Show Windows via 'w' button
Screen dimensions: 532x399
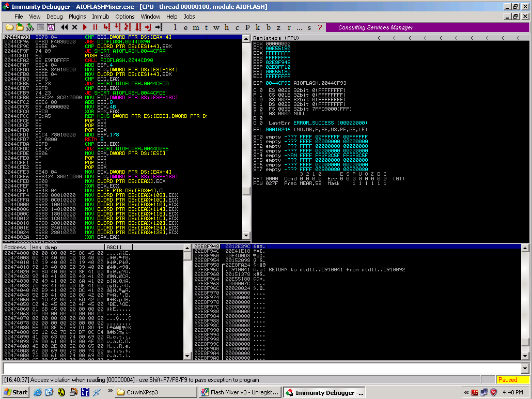pyautogui.click(x=216, y=27)
